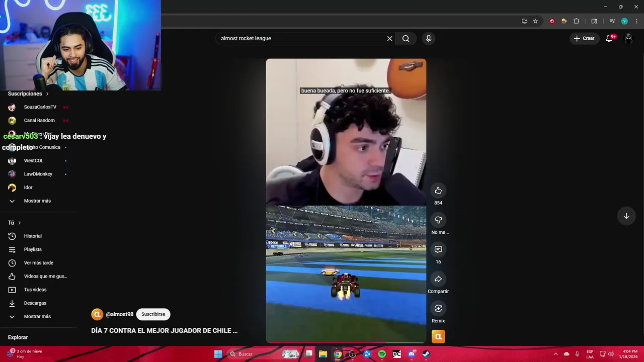Open Ver más tarde

tap(39, 263)
